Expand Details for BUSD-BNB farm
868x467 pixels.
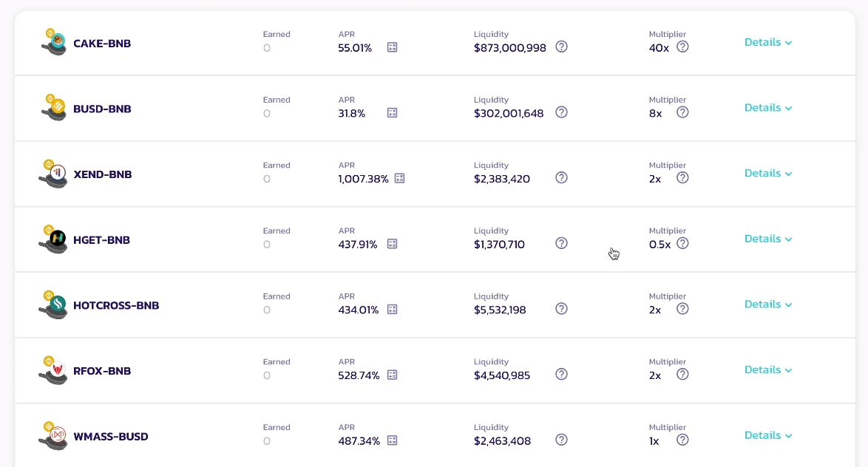[767, 108]
